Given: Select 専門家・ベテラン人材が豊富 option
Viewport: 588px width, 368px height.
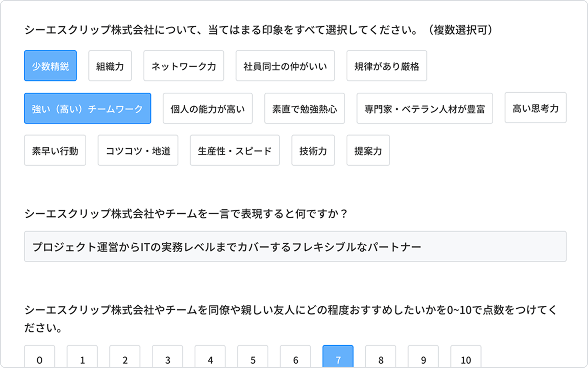Looking at the screenshot, I should coord(425,108).
